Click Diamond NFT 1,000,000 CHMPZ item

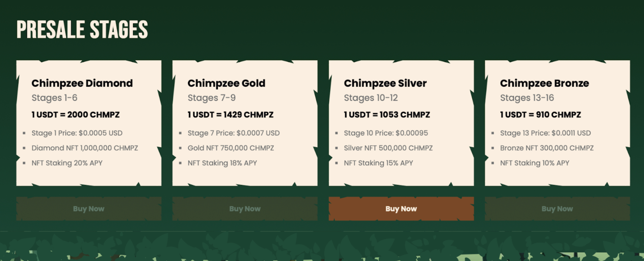(85, 148)
